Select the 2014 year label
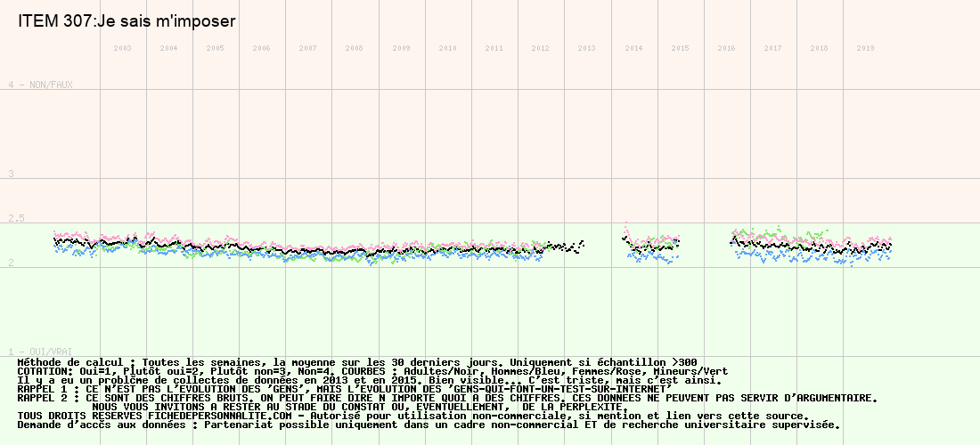 click(x=633, y=48)
